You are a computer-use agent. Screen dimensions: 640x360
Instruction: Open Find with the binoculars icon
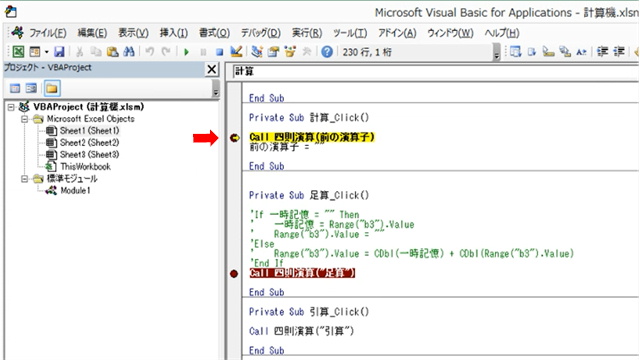coord(129,52)
